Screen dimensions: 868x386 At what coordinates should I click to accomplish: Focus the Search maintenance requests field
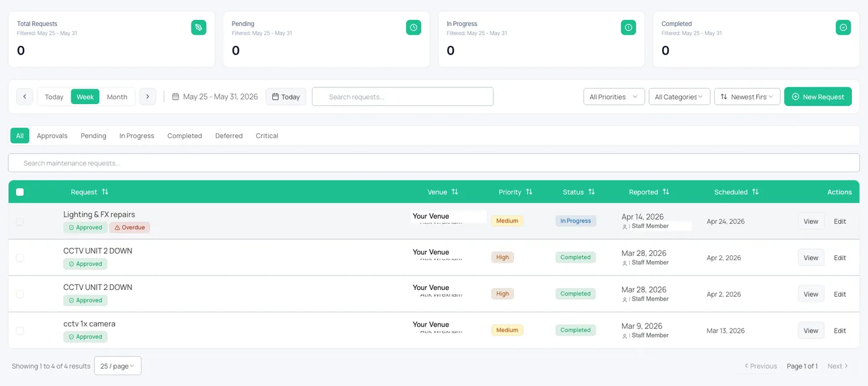[434, 163]
